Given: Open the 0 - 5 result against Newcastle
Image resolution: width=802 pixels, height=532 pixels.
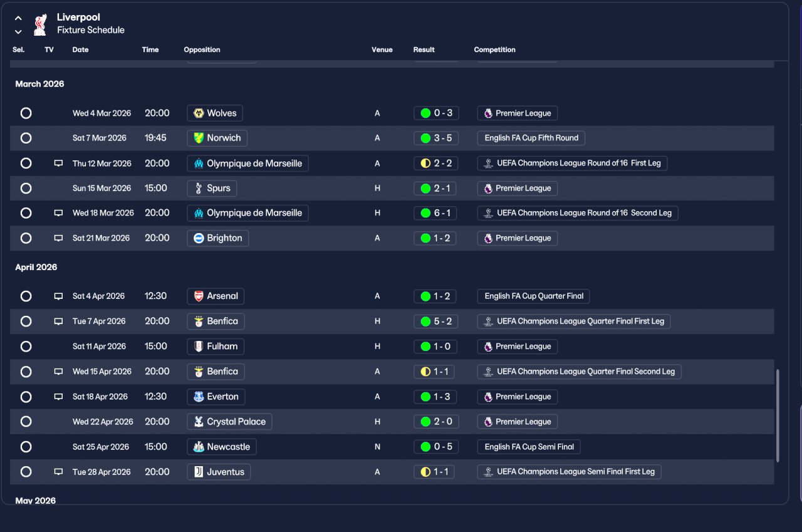Looking at the screenshot, I should point(436,447).
